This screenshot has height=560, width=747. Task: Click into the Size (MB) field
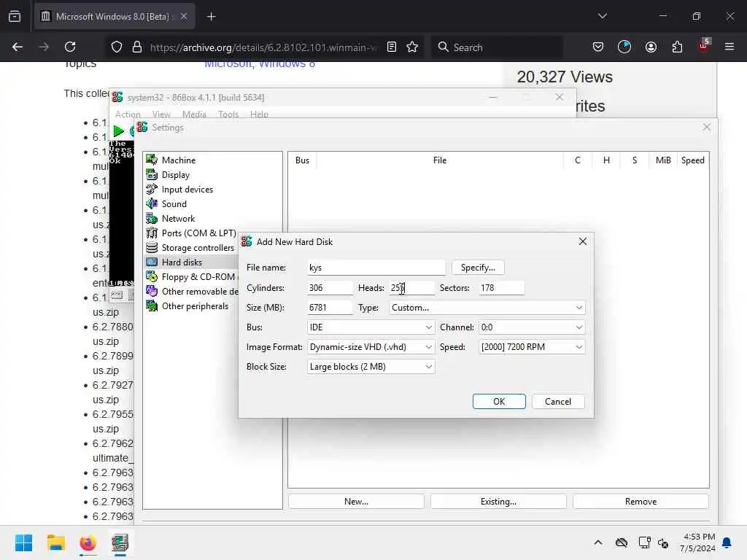click(x=330, y=308)
